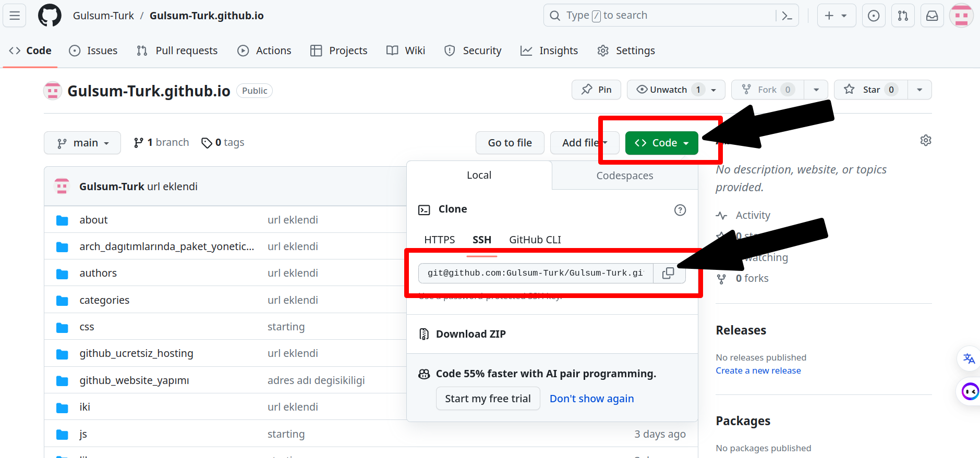Viewport: 980px width, 458px height.
Task: Open the user avatar profile menu
Action: coord(961,16)
